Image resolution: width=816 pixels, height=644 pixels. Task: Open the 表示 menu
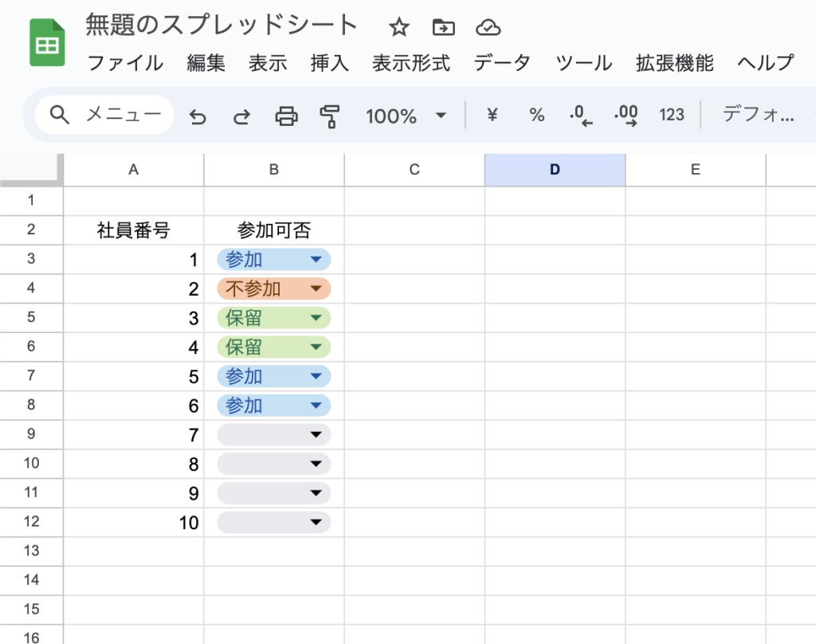[x=268, y=63]
